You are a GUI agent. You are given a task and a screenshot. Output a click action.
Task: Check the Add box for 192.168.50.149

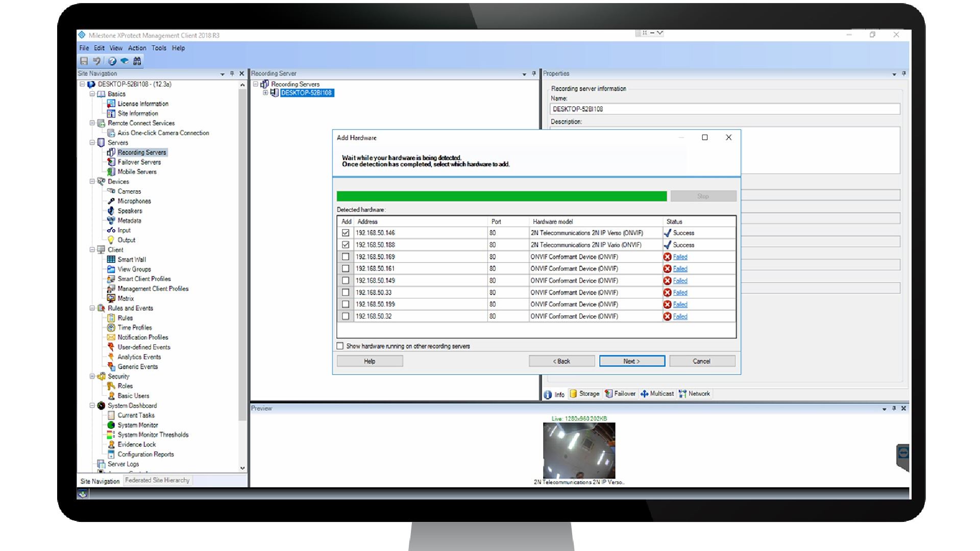point(346,281)
